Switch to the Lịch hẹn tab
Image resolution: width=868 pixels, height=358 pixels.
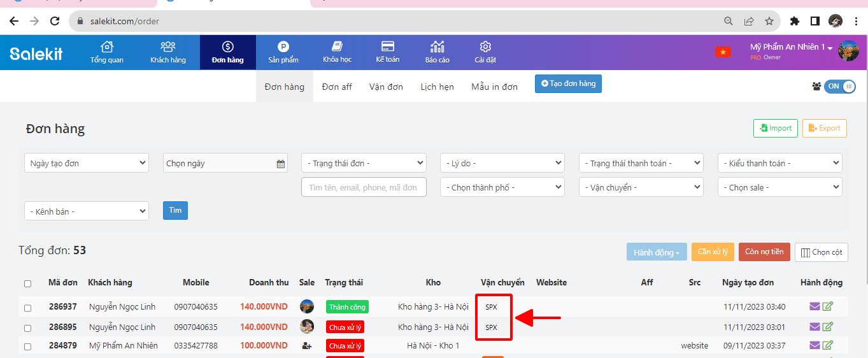click(x=437, y=87)
